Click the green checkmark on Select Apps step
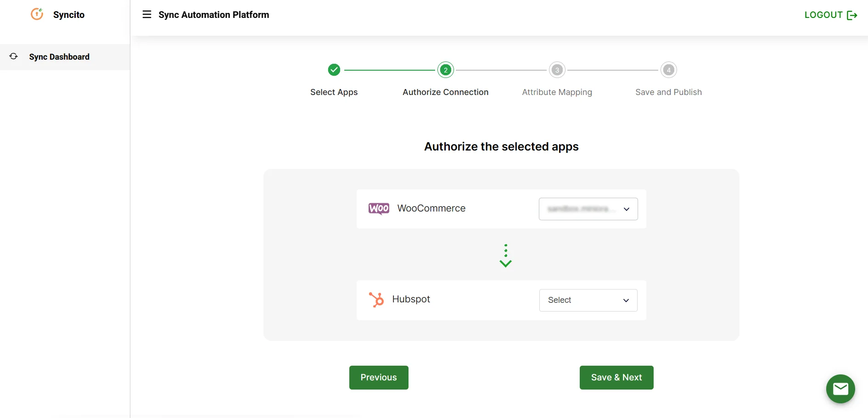868x418 pixels. [x=334, y=70]
